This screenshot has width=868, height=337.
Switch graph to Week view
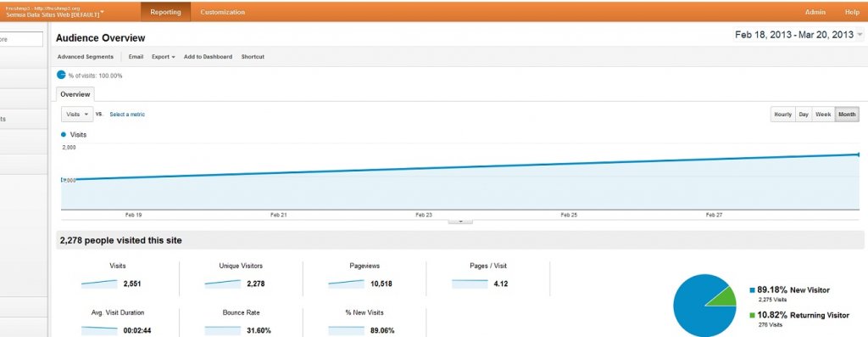(x=822, y=115)
